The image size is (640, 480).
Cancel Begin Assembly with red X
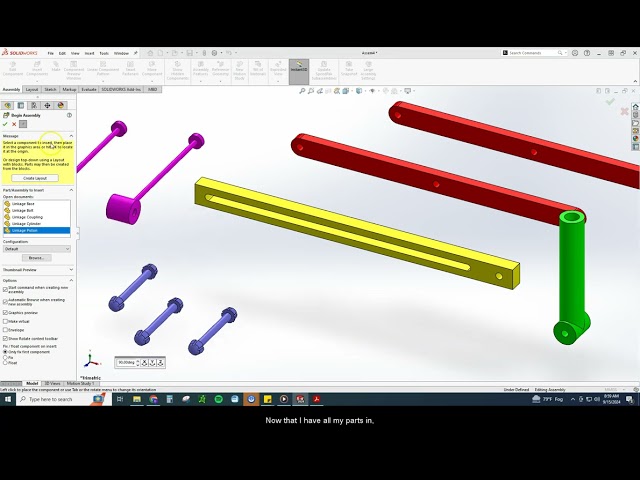coord(14,124)
